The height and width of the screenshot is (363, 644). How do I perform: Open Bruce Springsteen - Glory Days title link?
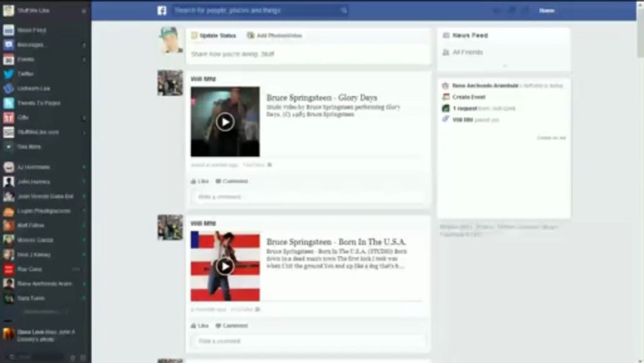pyautogui.click(x=322, y=98)
